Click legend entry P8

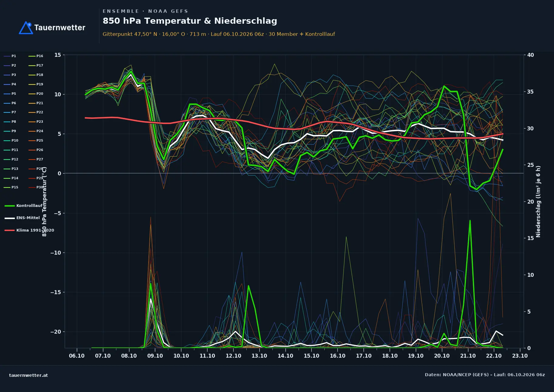10,122
